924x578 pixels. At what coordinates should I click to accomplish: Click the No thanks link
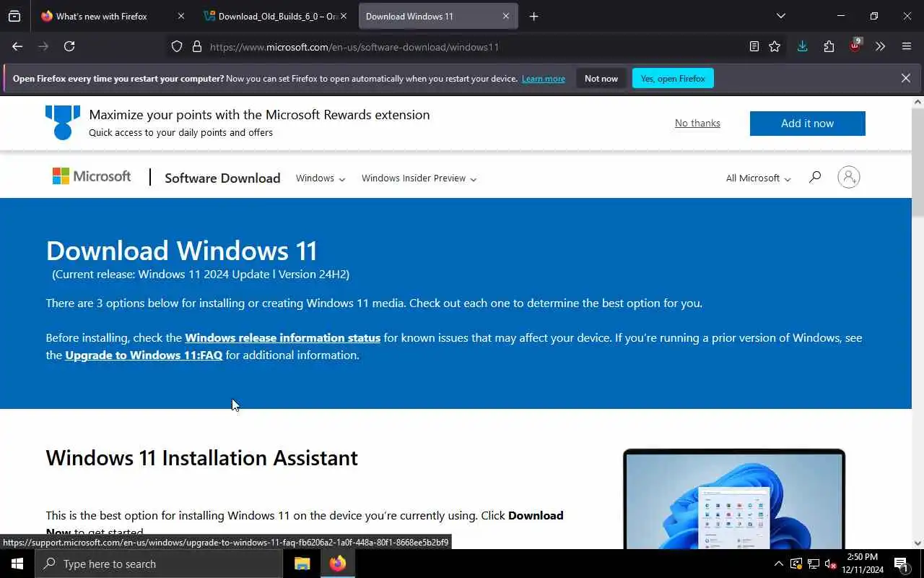click(x=697, y=124)
